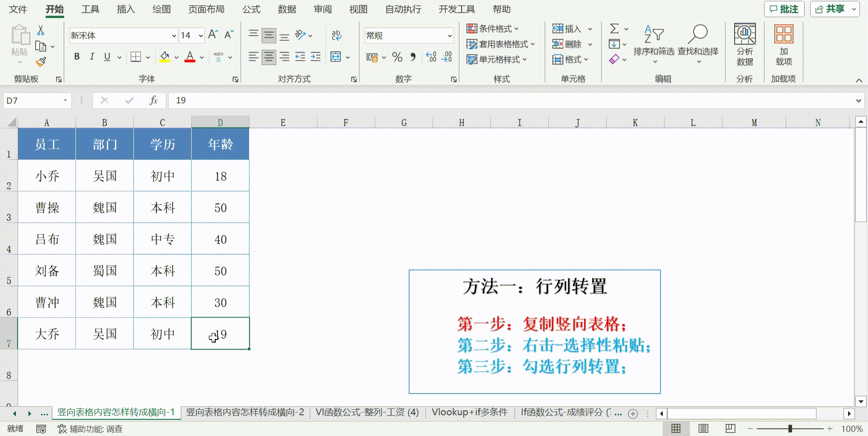Image resolution: width=868 pixels, height=436 pixels.
Task: Click the text orientation icon
Action: tap(300, 35)
